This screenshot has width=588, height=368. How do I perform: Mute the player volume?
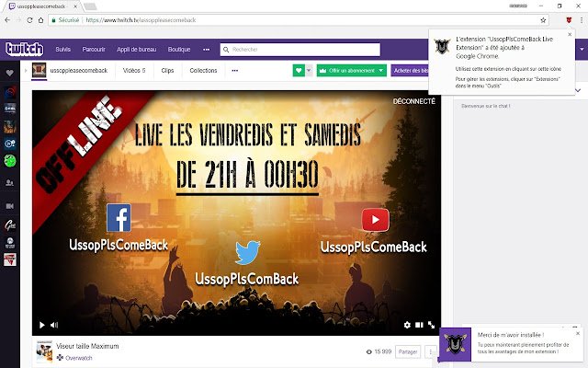click(x=54, y=325)
